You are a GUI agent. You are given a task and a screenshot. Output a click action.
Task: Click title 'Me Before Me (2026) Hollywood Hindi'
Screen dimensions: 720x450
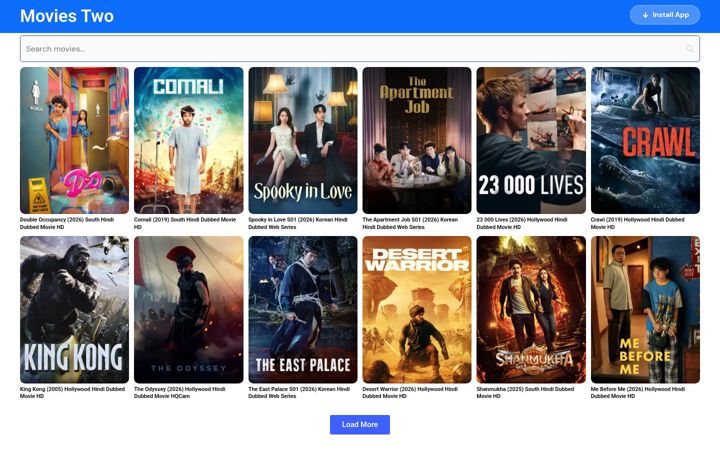(638, 389)
